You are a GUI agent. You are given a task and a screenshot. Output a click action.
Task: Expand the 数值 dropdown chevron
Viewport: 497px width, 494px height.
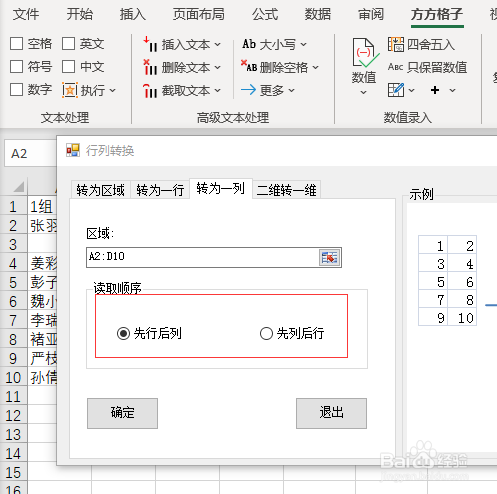(x=364, y=93)
